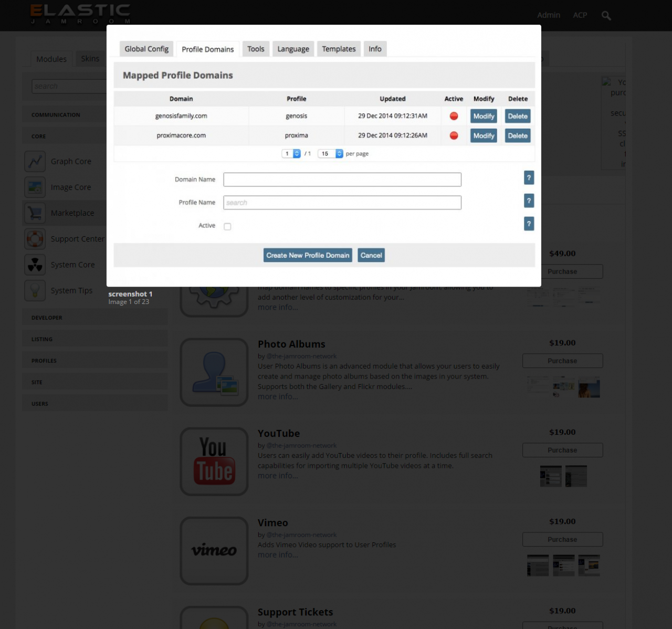Screen dimensions: 672x629
Task: Click Create New Profile Domain button
Action: pyautogui.click(x=308, y=255)
